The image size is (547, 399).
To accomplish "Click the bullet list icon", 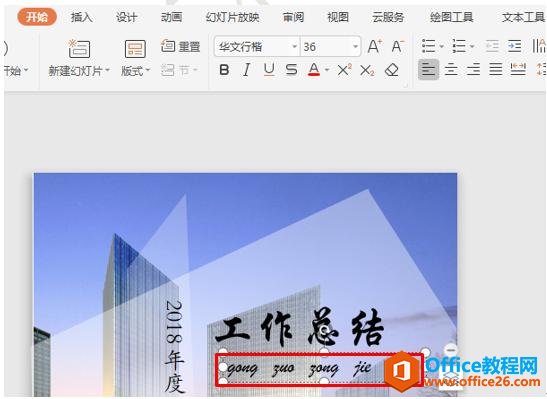I will pyautogui.click(x=428, y=46).
